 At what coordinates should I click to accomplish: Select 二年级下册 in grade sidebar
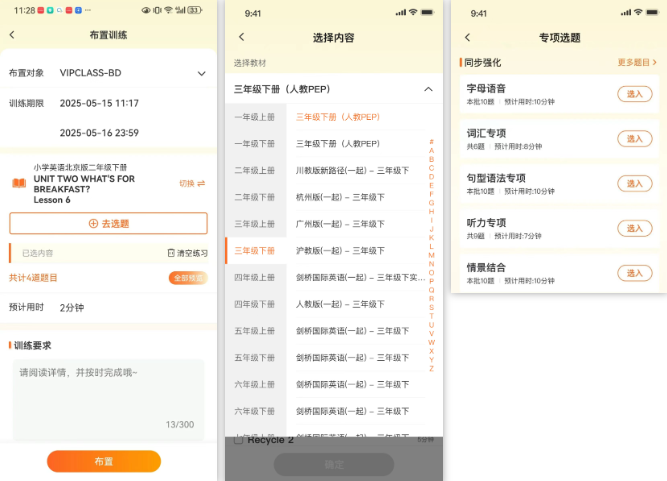[x=255, y=197]
